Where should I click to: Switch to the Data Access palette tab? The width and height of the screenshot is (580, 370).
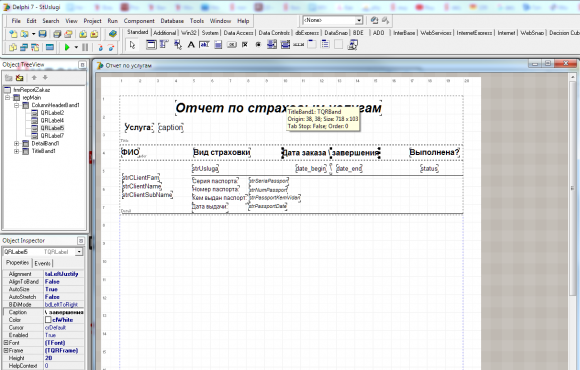(238, 33)
